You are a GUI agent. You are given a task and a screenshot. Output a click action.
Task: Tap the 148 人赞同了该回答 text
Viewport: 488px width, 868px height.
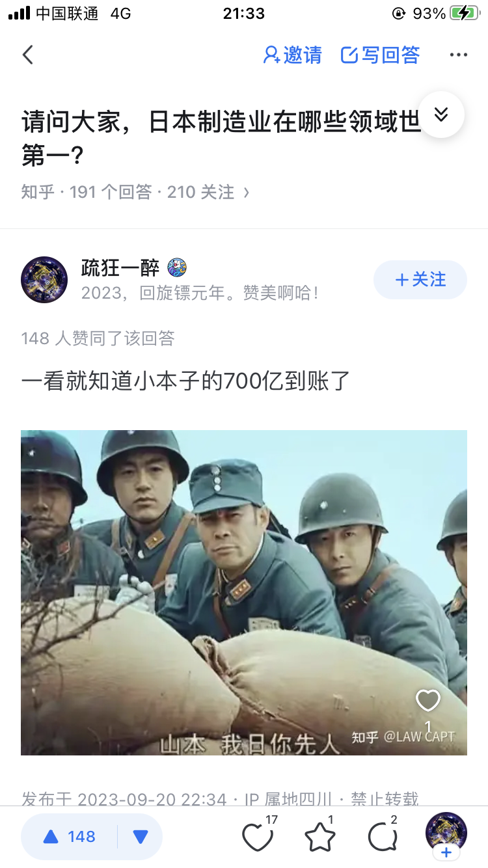pyautogui.click(x=98, y=338)
